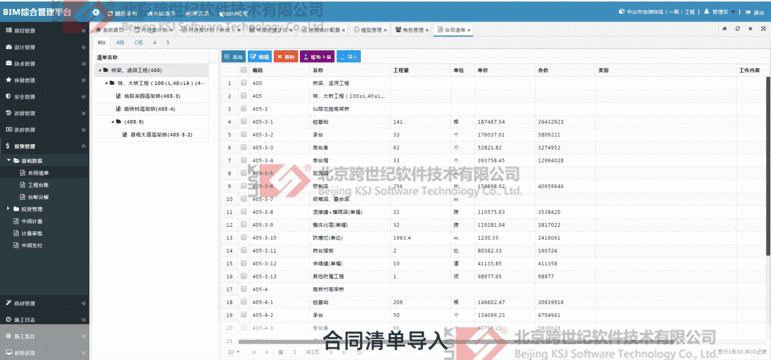Image resolution: width=771 pixels, height=360 pixels.
Task: Click the refresh icon in the tab bar tools
Action: point(737,30)
